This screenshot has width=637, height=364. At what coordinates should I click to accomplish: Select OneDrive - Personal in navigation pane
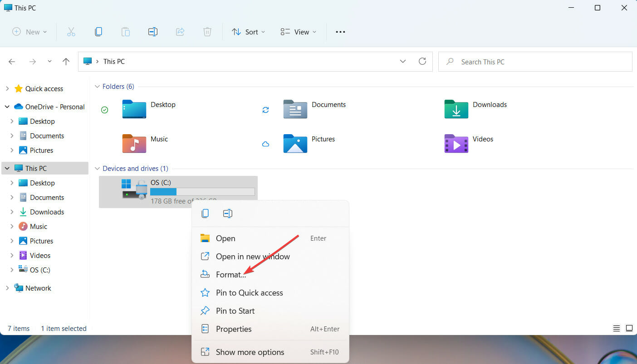pyautogui.click(x=55, y=107)
